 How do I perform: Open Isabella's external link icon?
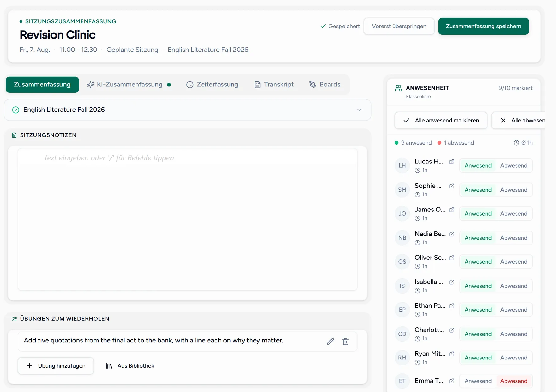tap(452, 282)
